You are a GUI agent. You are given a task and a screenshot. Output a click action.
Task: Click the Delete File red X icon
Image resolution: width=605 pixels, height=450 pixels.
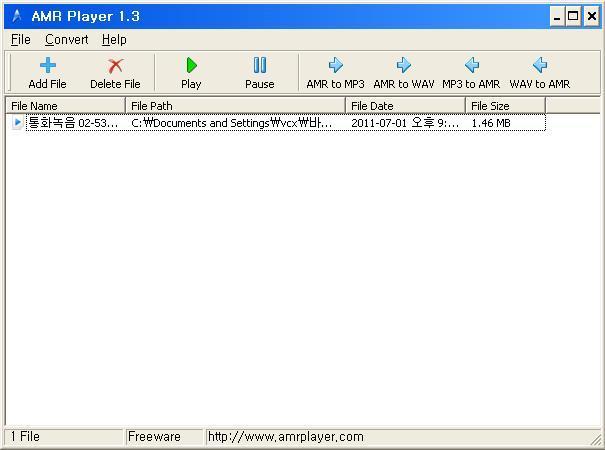tap(115, 66)
